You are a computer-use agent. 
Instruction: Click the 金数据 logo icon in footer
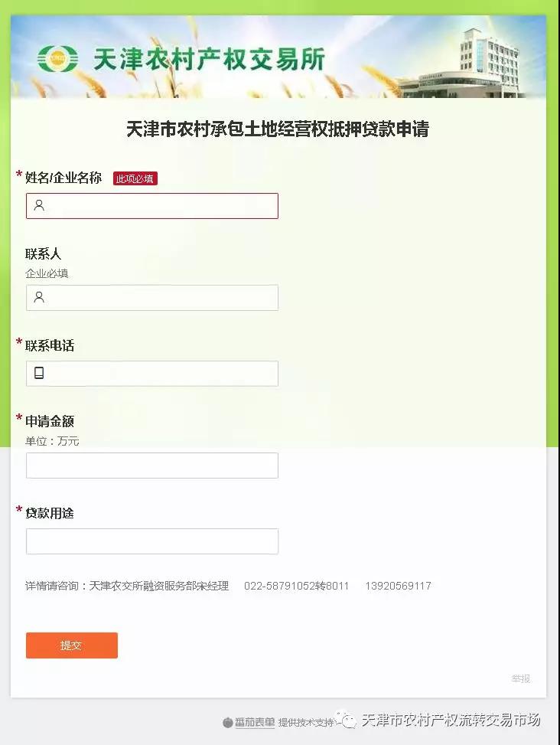(x=228, y=723)
